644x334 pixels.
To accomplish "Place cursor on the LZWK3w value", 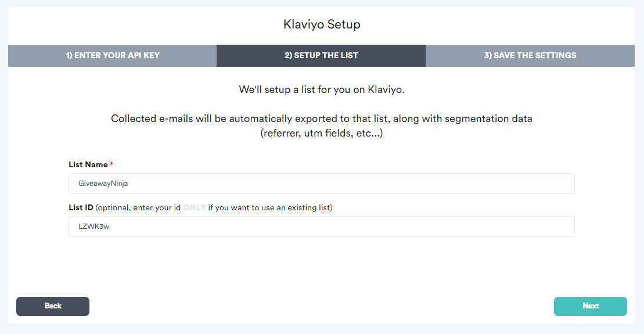I will tap(93, 227).
